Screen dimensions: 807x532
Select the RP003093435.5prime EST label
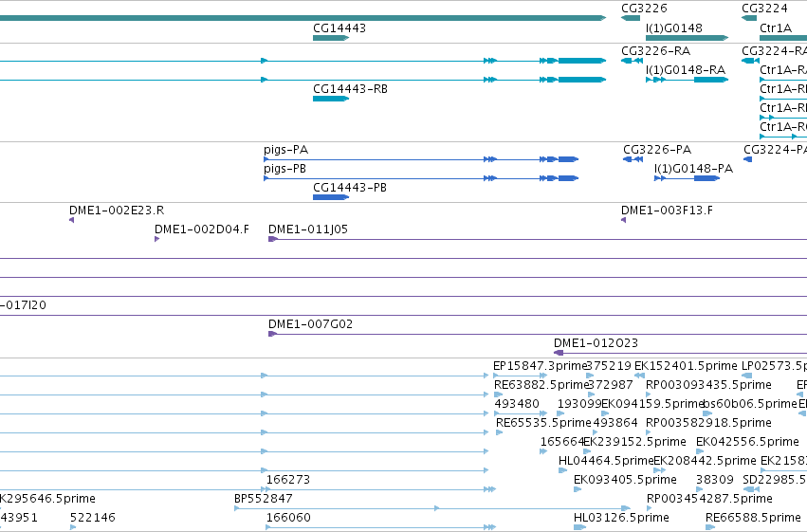(x=708, y=385)
